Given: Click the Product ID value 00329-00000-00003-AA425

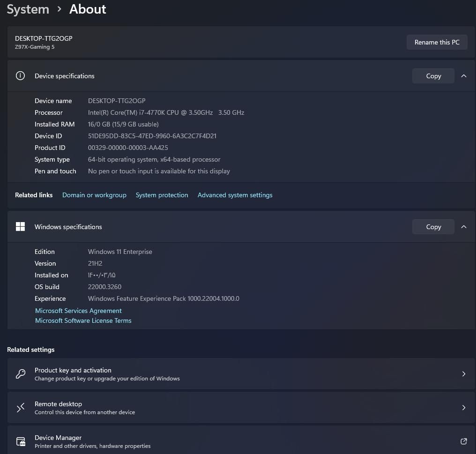Looking at the screenshot, I should [128, 148].
